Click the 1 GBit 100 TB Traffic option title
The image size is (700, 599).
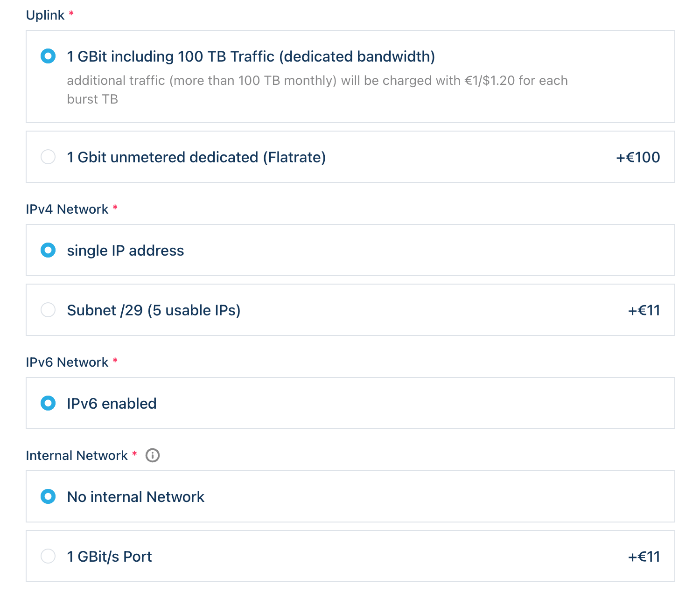pyautogui.click(x=251, y=56)
